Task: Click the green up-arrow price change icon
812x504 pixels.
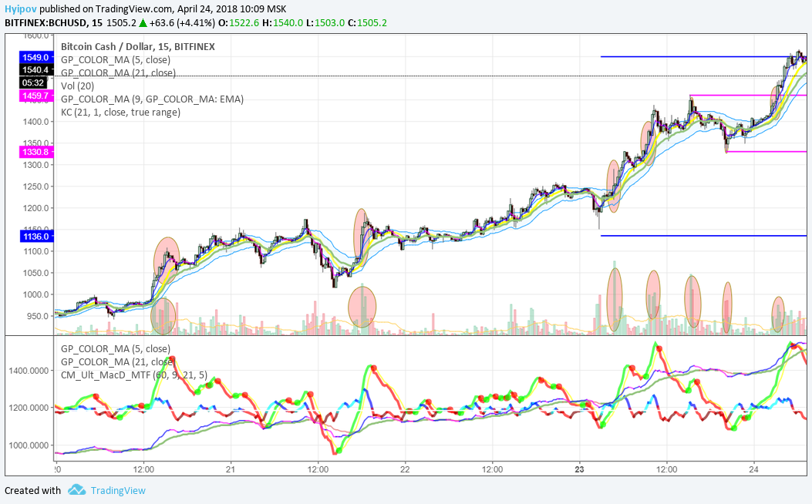Action: click(x=143, y=23)
